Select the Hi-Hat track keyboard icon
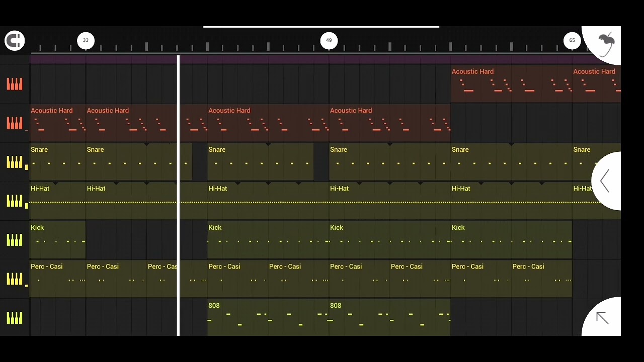The image size is (644, 362). 15,201
